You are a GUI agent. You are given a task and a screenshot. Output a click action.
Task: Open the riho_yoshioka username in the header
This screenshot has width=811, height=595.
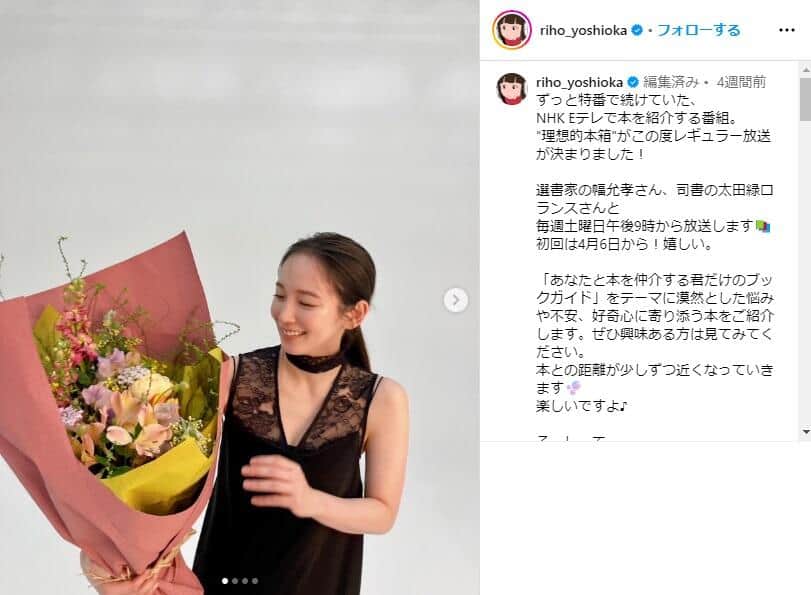click(x=583, y=31)
